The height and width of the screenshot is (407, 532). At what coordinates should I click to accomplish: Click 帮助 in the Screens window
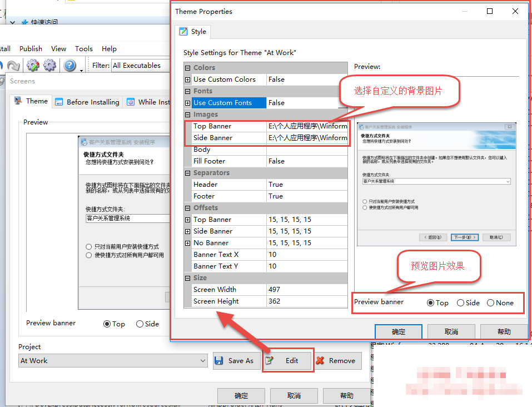click(346, 396)
